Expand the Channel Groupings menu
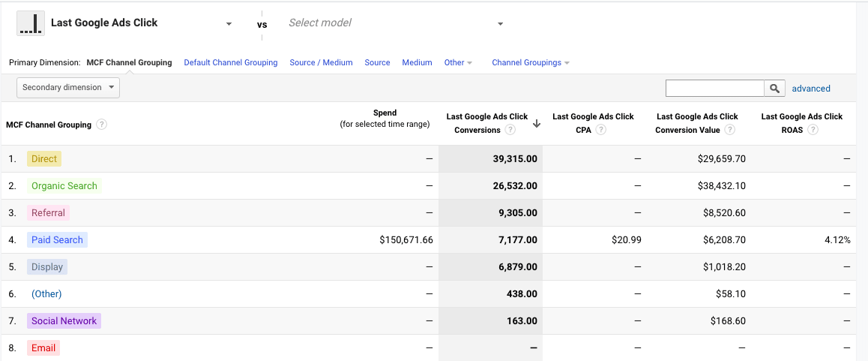868x361 pixels. (x=531, y=63)
